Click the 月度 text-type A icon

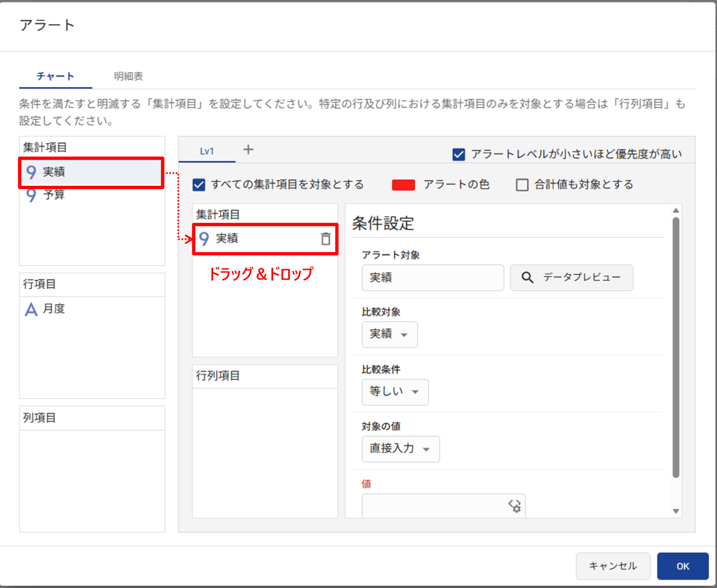(31, 309)
